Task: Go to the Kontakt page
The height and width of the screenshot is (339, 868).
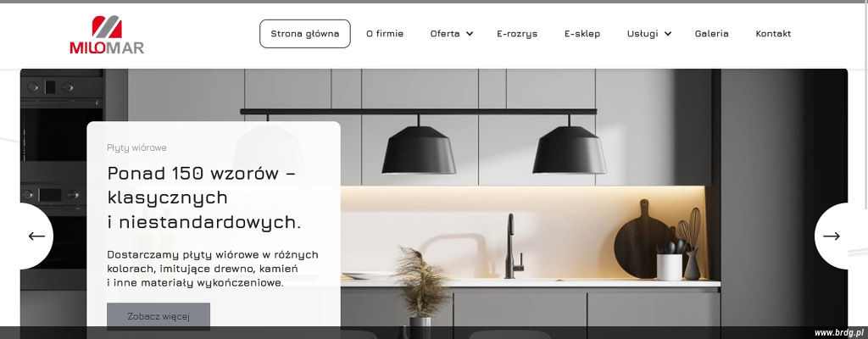Action: [x=773, y=34]
